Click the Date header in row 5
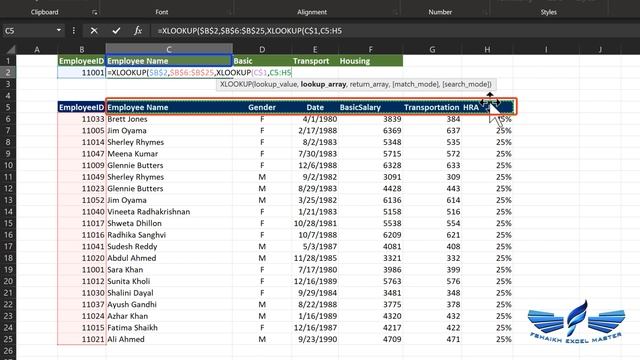This screenshot has height=360, width=640. coord(315,107)
